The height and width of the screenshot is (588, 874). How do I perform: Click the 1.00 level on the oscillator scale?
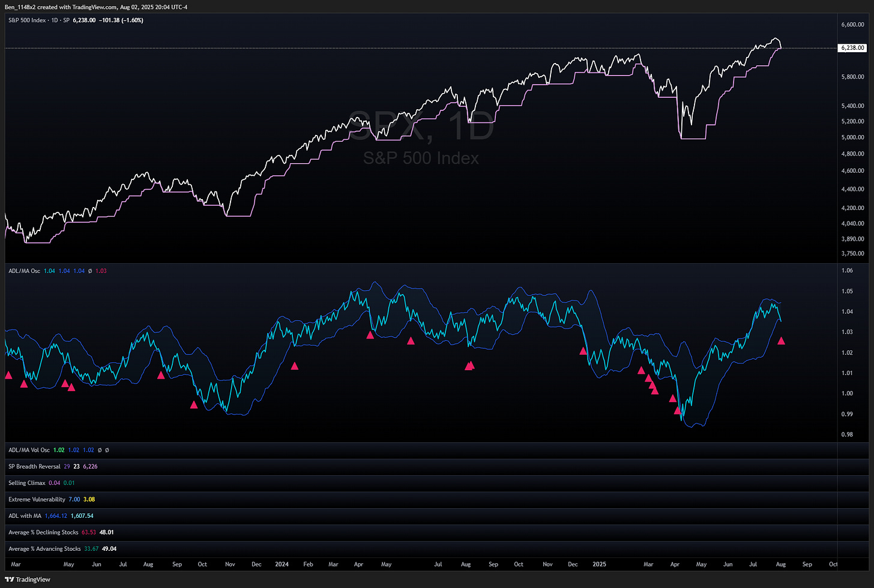[847, 394]
